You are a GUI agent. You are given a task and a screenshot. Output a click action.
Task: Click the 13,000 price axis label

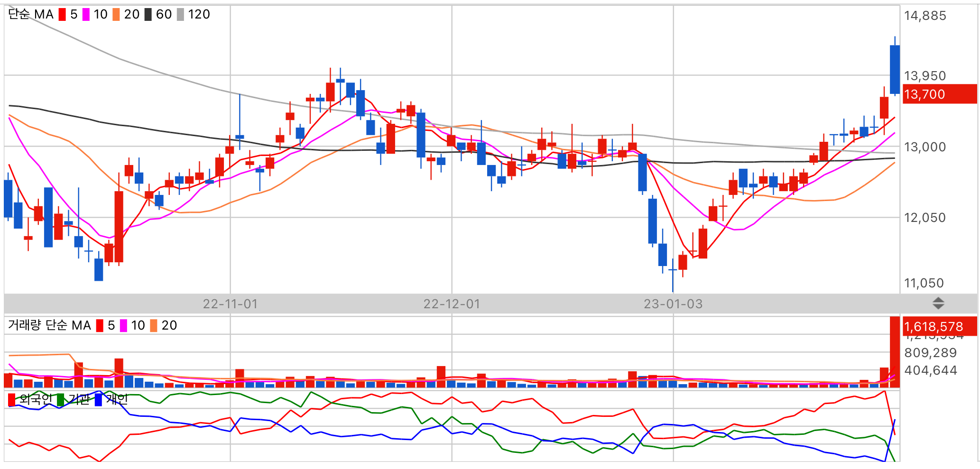(x=925, y=147)
